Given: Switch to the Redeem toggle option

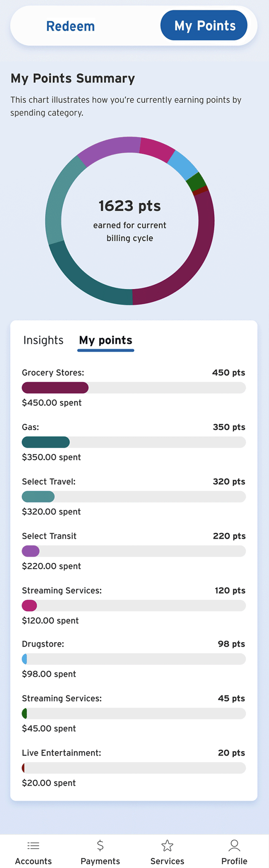Looking at the screenshot, I should (70, 26).
